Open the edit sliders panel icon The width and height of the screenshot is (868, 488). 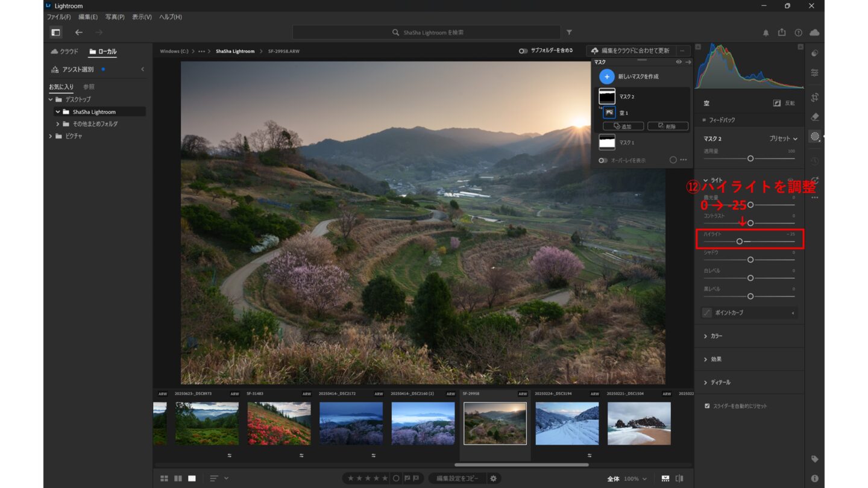(x=815, y=73)
